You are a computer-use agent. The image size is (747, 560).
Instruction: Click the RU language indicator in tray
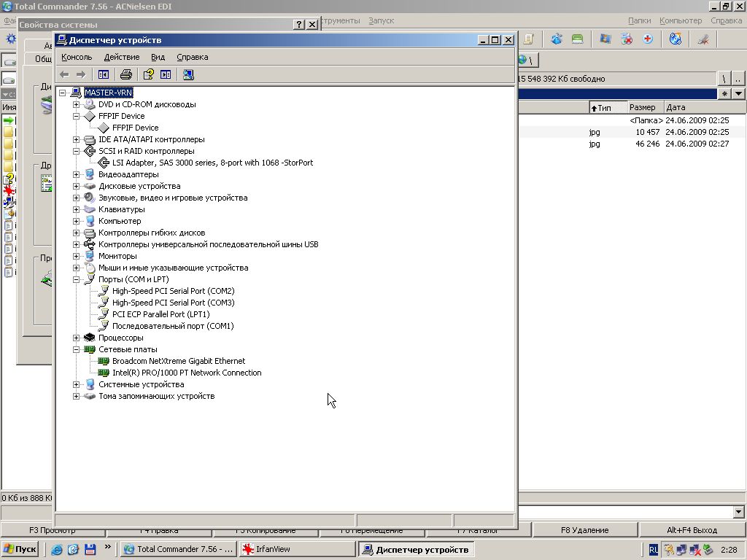(x=653, y=550)
